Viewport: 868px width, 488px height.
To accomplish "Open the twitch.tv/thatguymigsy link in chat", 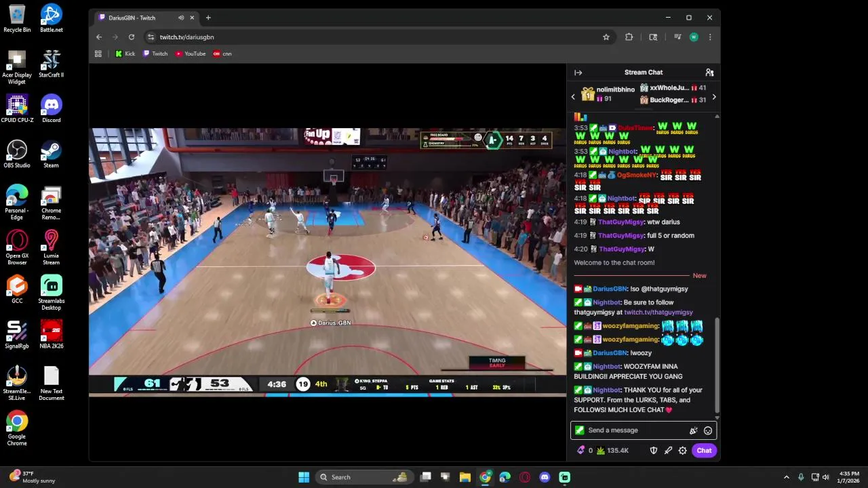I will pos(658,312).
